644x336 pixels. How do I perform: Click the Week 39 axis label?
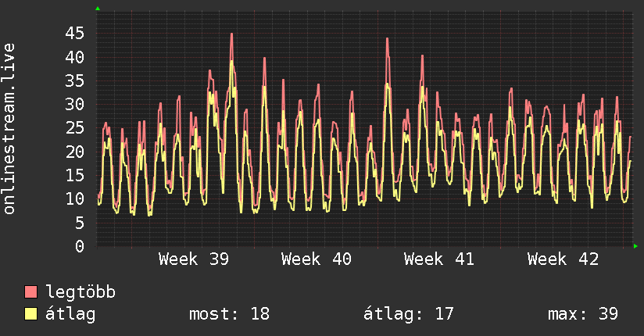[x=194, y=259]
